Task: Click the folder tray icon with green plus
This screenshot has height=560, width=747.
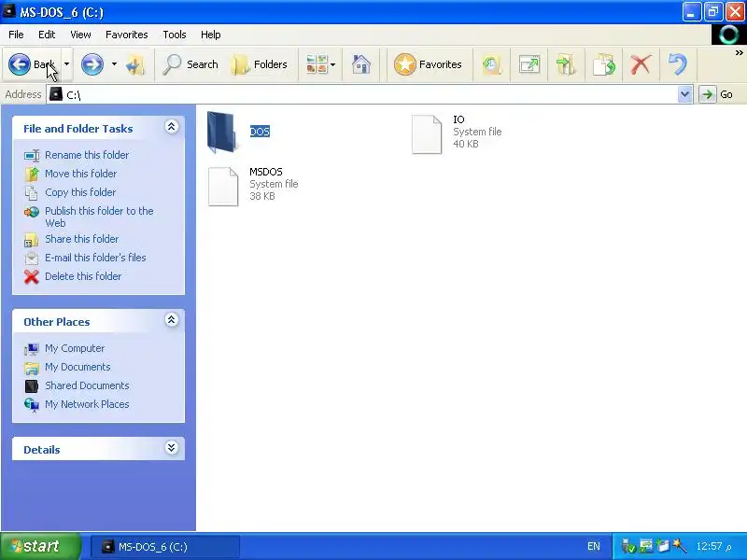Action: pyautogui.click(x=663, y=546)
